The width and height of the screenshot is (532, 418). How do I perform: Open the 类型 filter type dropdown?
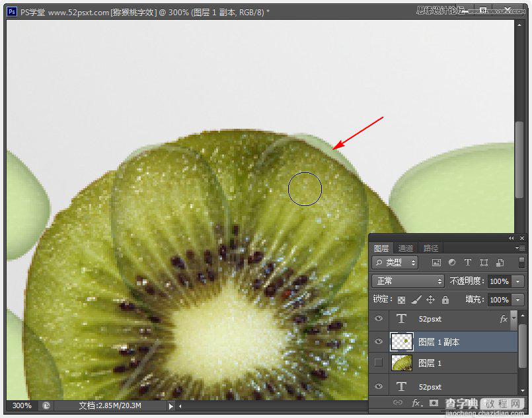395,262
